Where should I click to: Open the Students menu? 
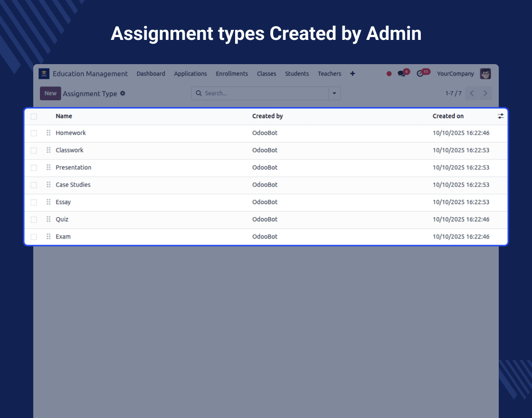pos(297,74)
